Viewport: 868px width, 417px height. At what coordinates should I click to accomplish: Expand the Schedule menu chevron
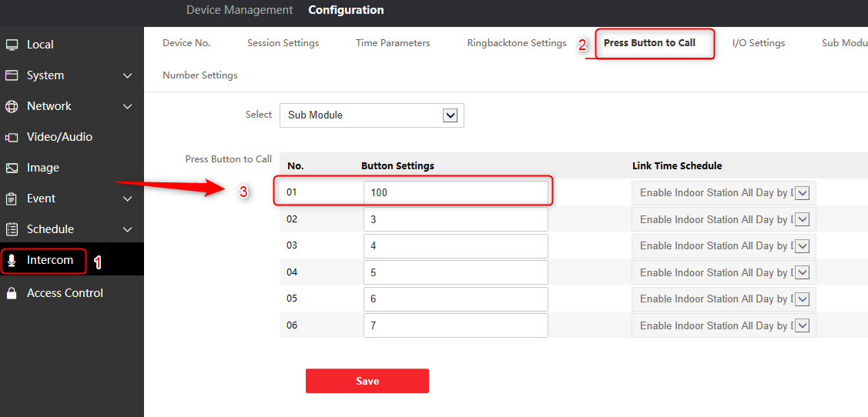[127, 229]
